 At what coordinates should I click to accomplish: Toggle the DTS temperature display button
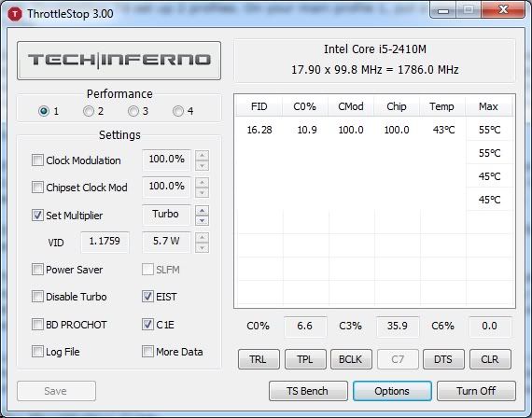pos(443,359)
